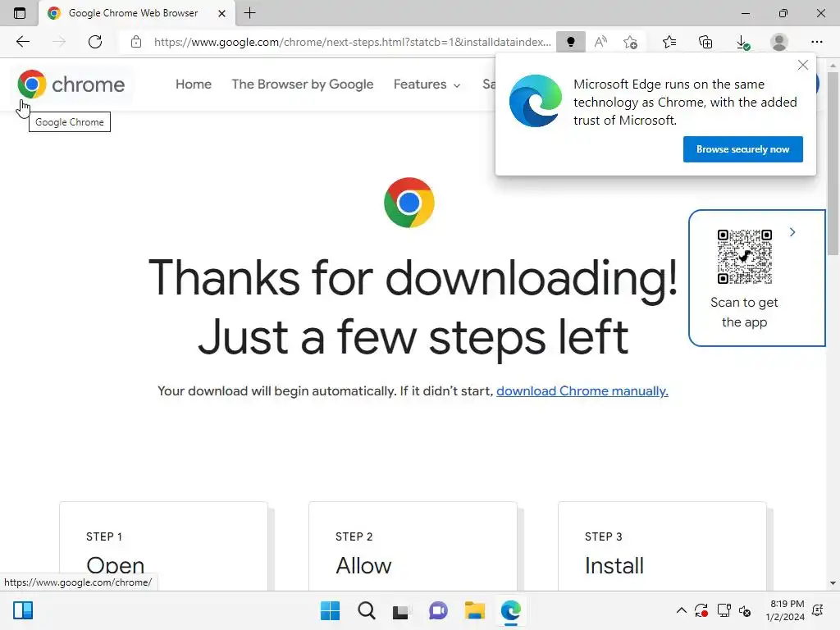This screenshot has height=630, width=840.
Task: Click the large Chrome logo above heading
Action: point(409,203)
